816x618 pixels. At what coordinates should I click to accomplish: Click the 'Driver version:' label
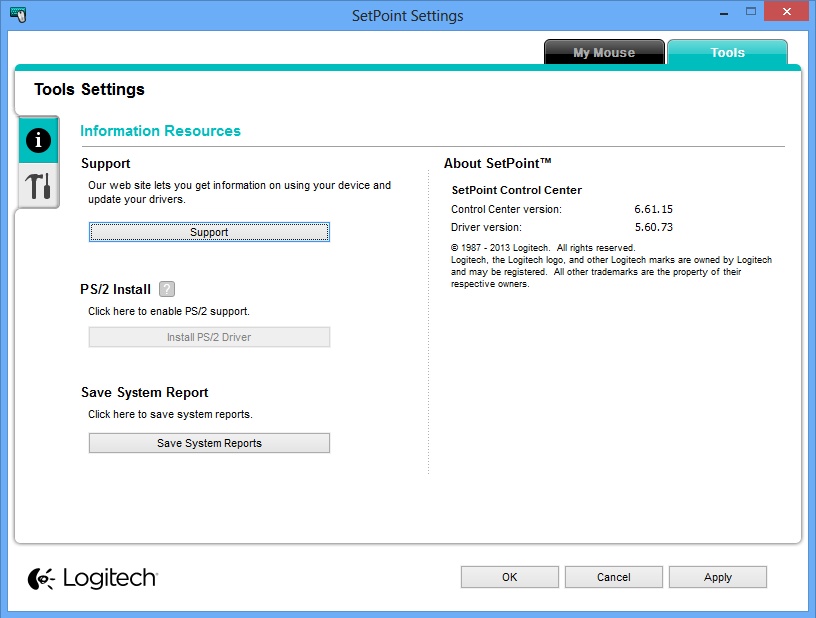(486, 227)
